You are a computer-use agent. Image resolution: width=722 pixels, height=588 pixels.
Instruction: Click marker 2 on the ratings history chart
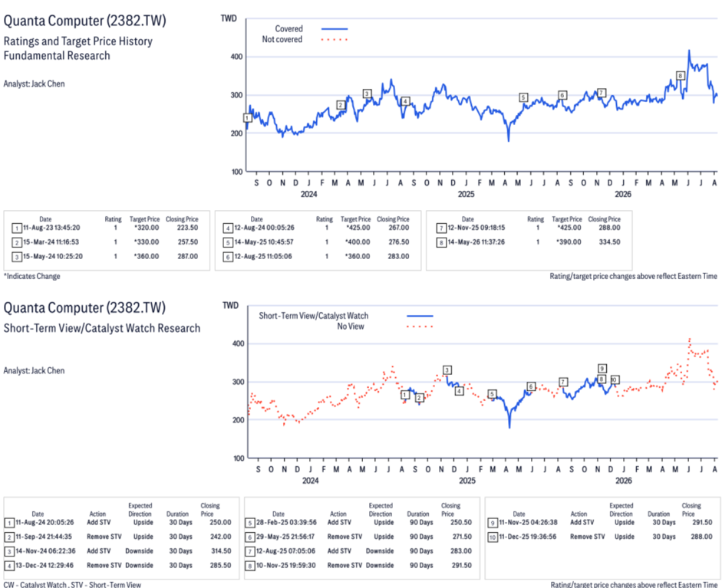(x=341, y=105)
